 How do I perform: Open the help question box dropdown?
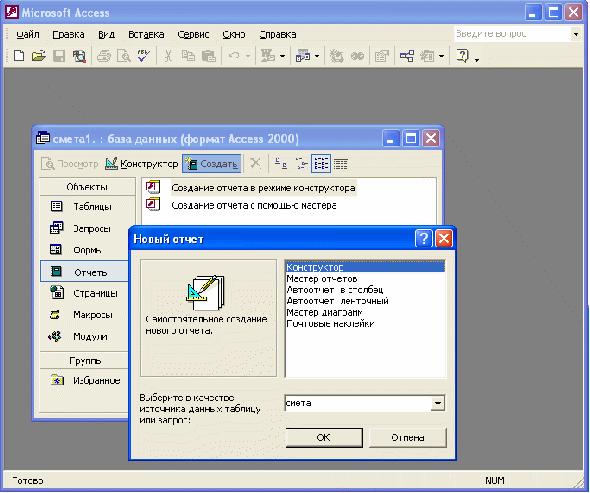[x=576, y=34]
